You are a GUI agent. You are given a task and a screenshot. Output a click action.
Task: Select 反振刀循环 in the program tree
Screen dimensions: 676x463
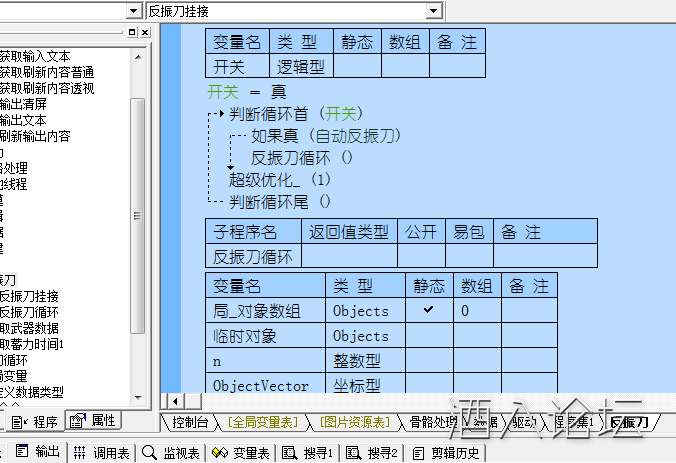pos(28,312)
